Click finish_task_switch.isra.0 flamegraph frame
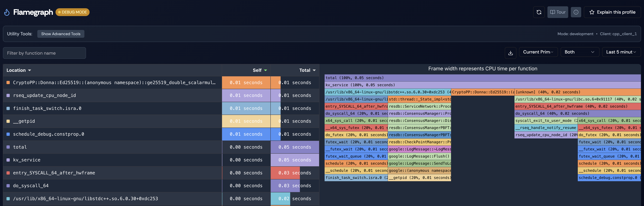The width and height of the screenshot is (644, 206). [x=356, y=178]
